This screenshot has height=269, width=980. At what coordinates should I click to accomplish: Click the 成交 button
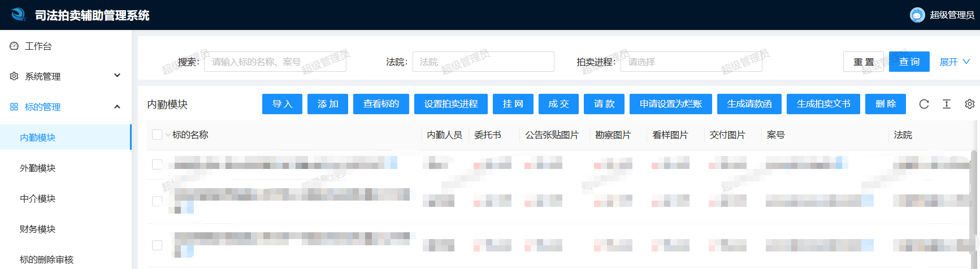558,104
